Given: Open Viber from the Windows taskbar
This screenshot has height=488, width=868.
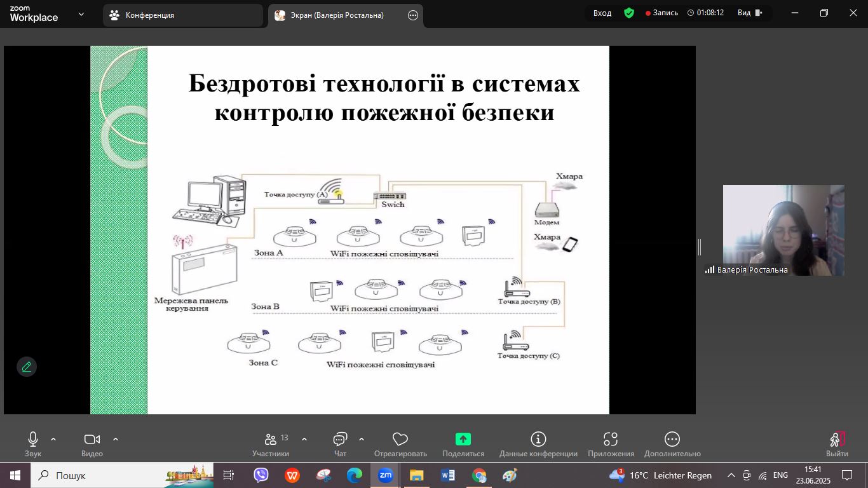Looking at the screenshot, I should pos(261,475).
